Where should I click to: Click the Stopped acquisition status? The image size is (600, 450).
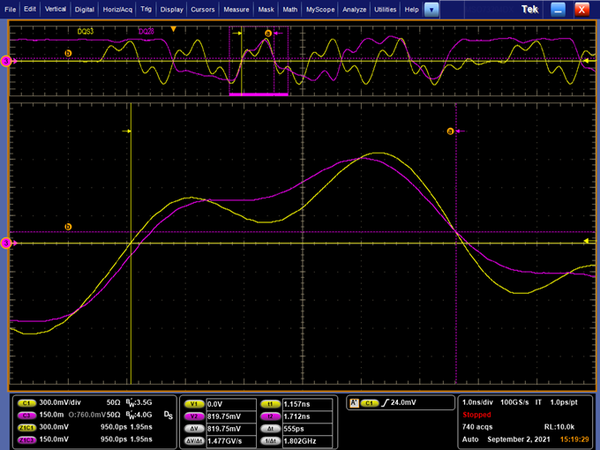[476, 414]
